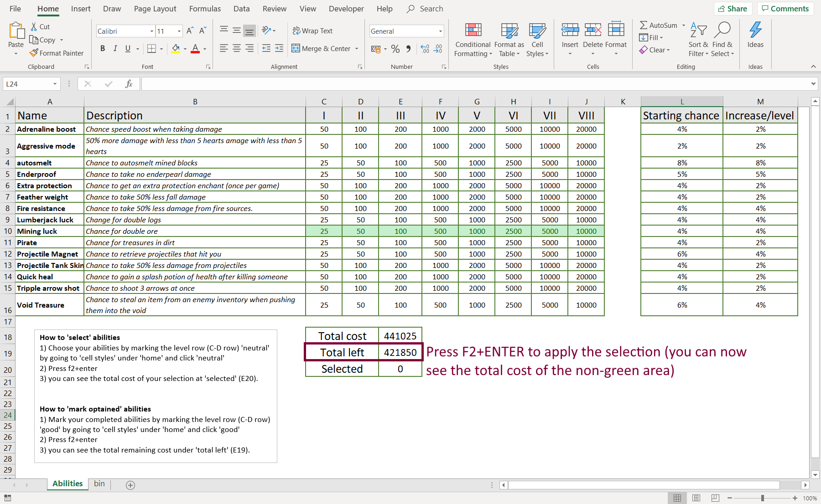This screenshot has height=504, width=821.
Task: Apply the Borders icon
Action: 152,48
